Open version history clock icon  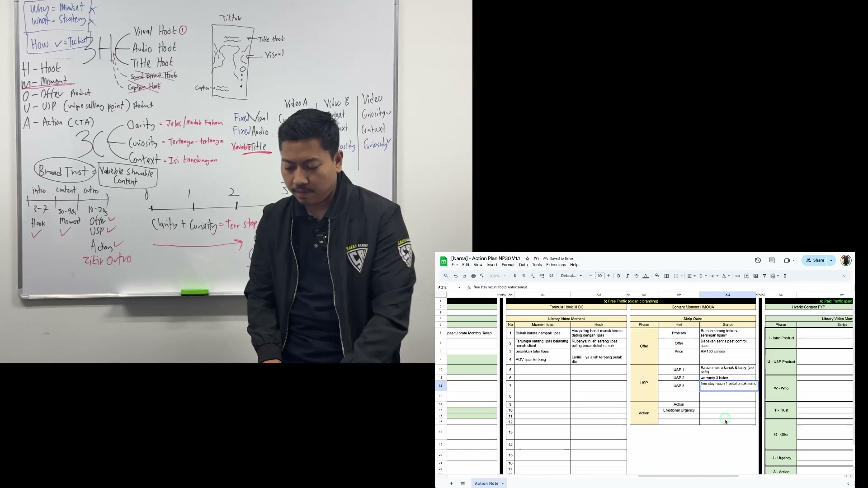(758, 260)
